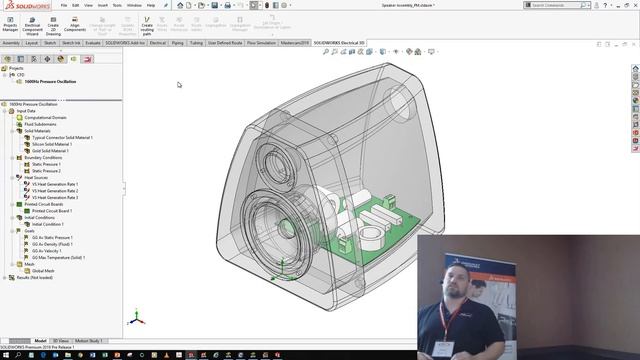The width and height of the screenshot is (640, 360).
Task: Click the Windows taskbar search icon
Action: 18,355
